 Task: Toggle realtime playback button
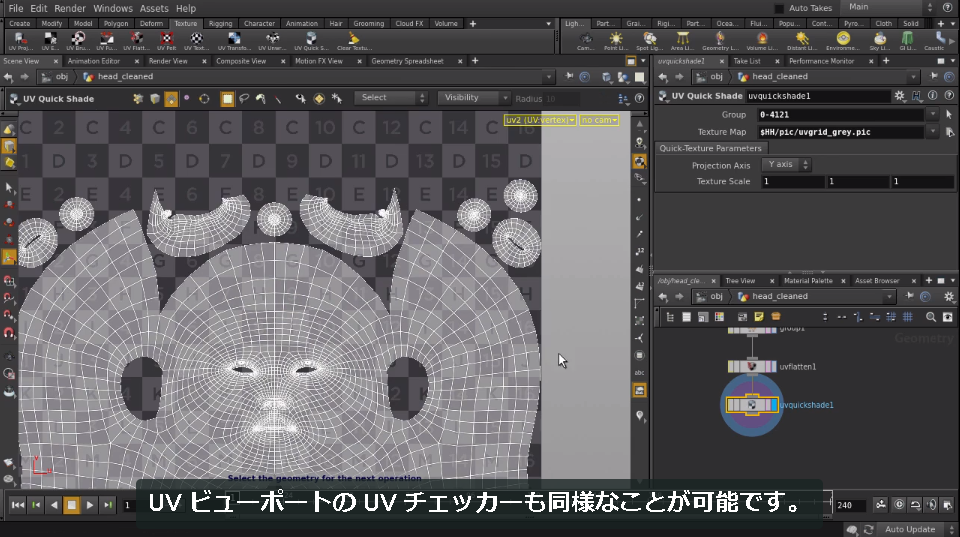(899, 505)
